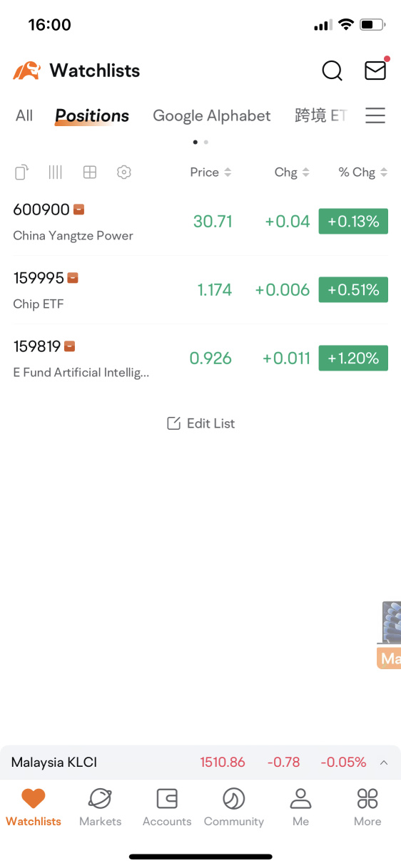Open More apps in bottom navigation
Viewport: 401px width, 868px height.
(x=367, y=807)
